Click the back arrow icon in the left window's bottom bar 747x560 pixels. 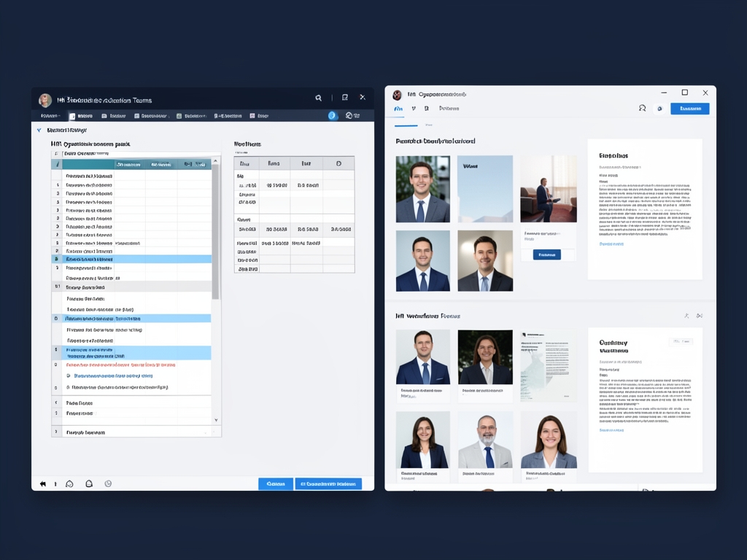(x=43, y=484)
